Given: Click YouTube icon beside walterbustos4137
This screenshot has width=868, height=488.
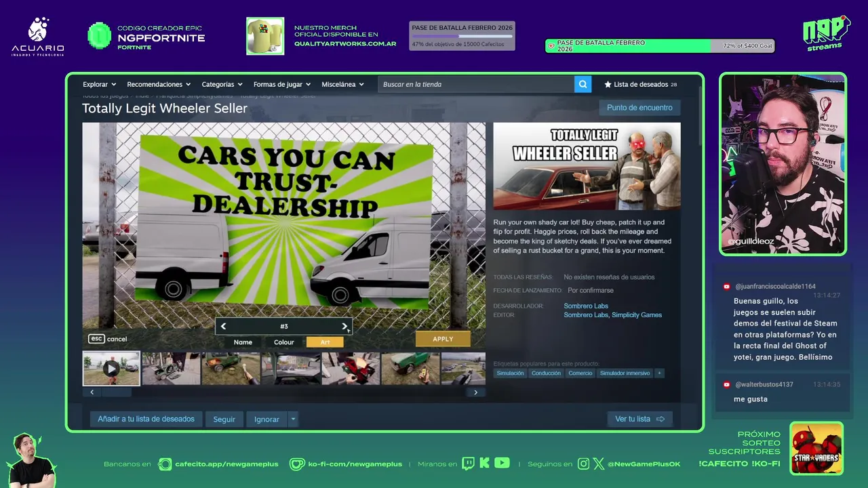Looking at the screenshot, I should point(726,384).
